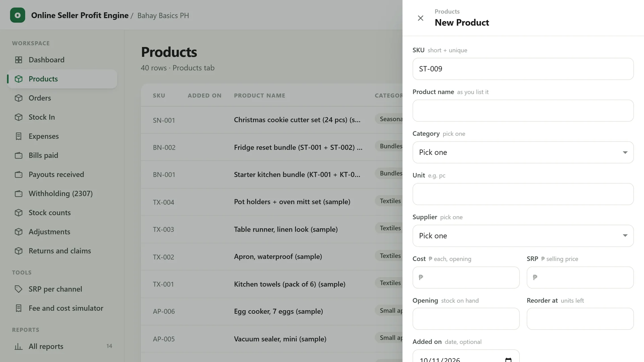Image resolution: width=644 pixels, height=362 pixels.
Task: Click the PRODUCT NAME column header
Action: [x=260, y=96]
